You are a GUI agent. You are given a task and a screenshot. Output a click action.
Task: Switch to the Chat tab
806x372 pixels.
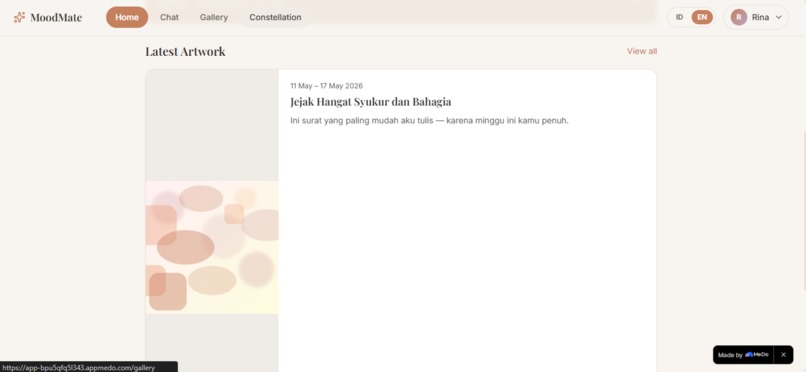click(169, 17)
